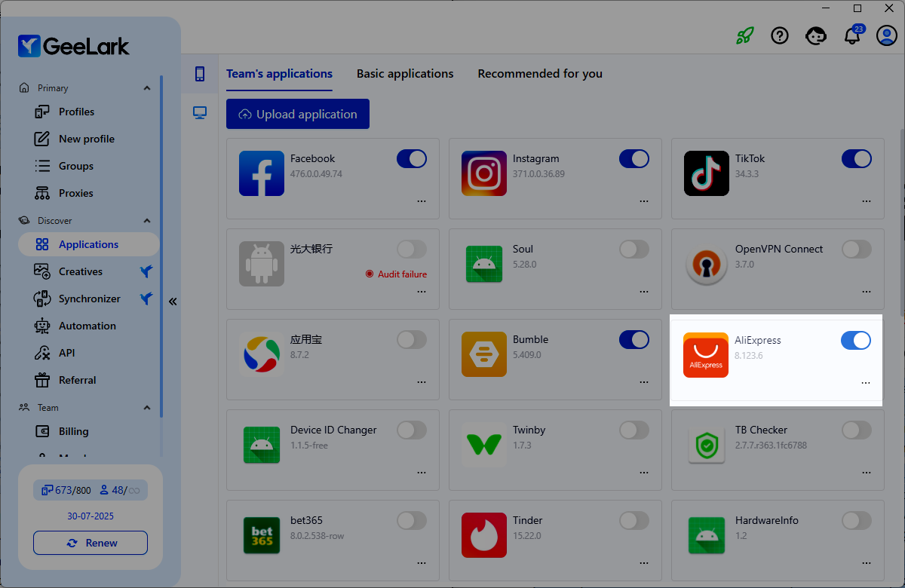Enable the OpenVPN Connect toggle
The height and width of the screenshot is (588, 905).
[857, 249]
